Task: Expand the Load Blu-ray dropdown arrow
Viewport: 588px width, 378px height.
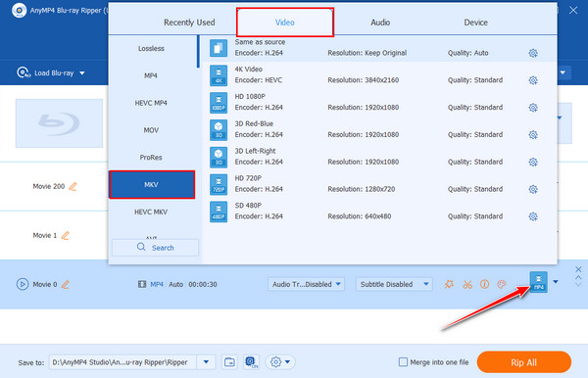Action: [x=82, y=73]
